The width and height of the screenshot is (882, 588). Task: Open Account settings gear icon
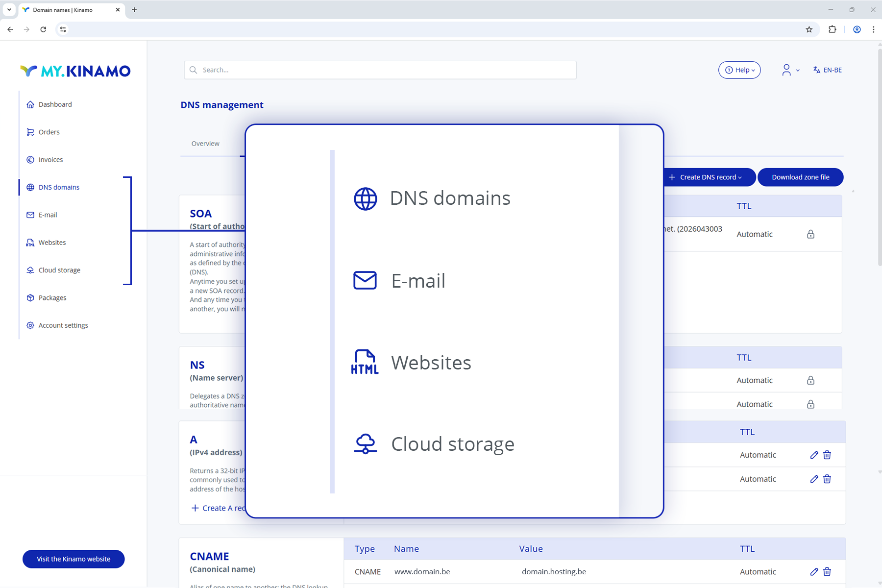(x=30, y=325)
